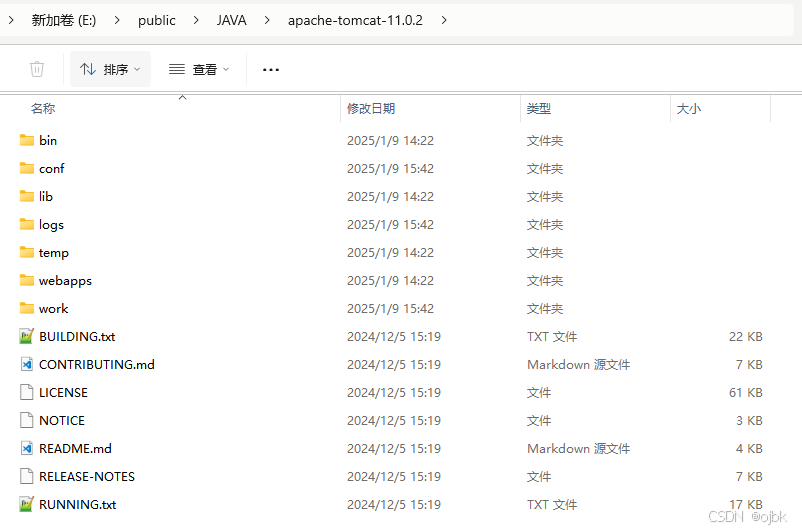
Task: Click the NOTICE blank file icon
Action: pos(27,420)
